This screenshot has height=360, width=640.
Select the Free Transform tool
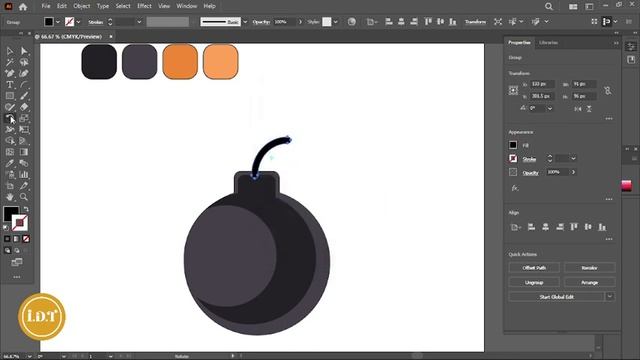pyautogui.click(x=24, y=129)
